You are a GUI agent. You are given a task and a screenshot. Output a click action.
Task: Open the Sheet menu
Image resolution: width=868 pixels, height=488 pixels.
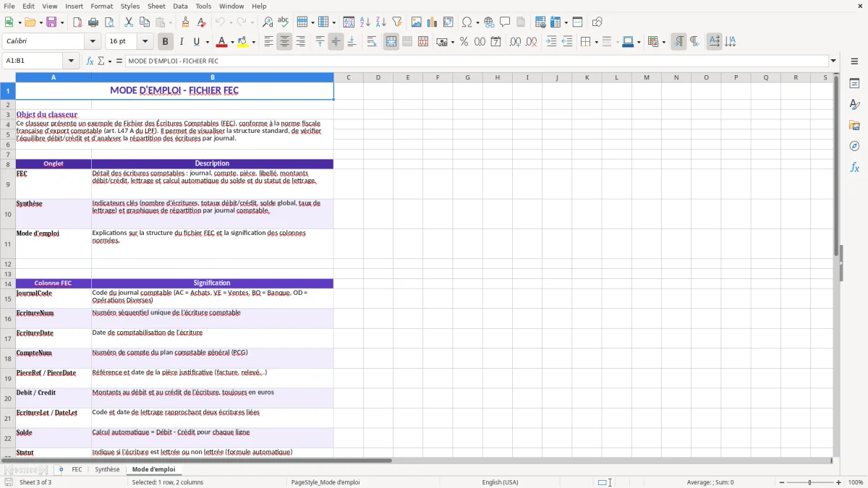156,6
